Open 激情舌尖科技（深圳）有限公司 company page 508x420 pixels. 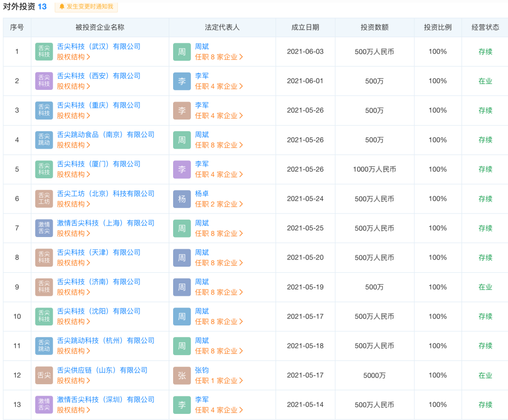tap(104, 399)
